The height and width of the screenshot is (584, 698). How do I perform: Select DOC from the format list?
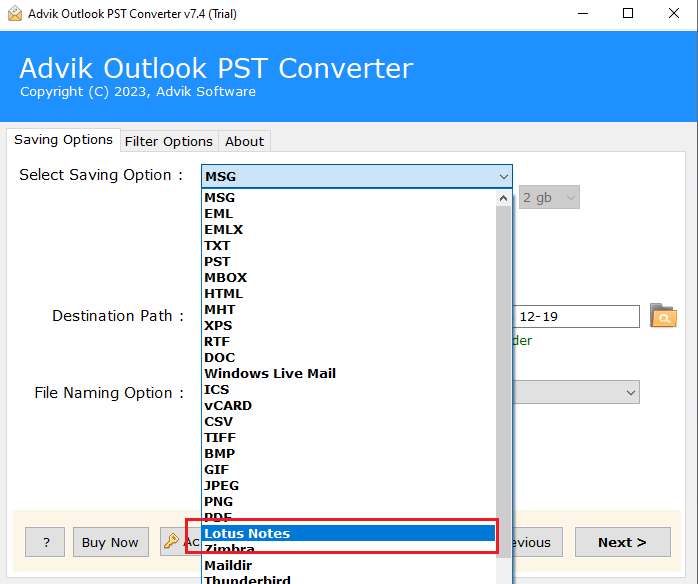[349, 358]
